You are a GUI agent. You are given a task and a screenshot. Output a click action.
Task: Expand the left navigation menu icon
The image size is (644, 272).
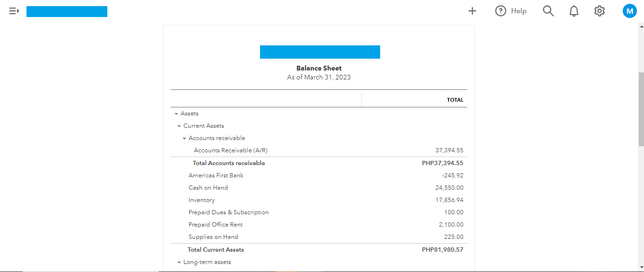[14, 11]
